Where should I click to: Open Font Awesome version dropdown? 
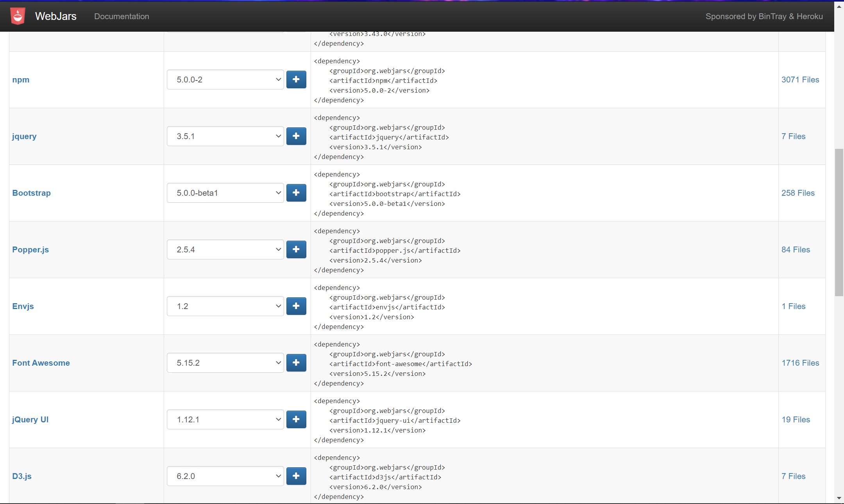[x=225, y=363]
